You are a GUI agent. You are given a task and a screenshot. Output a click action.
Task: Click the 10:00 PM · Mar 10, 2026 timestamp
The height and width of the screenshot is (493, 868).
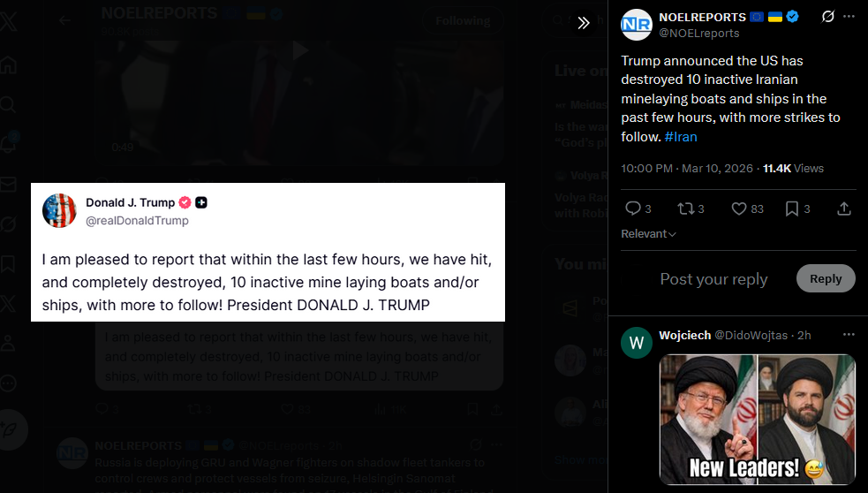(687, 169)
